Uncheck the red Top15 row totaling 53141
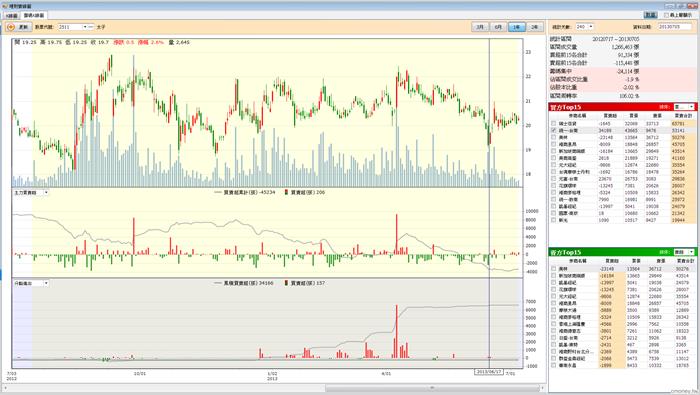 (554, 130)
